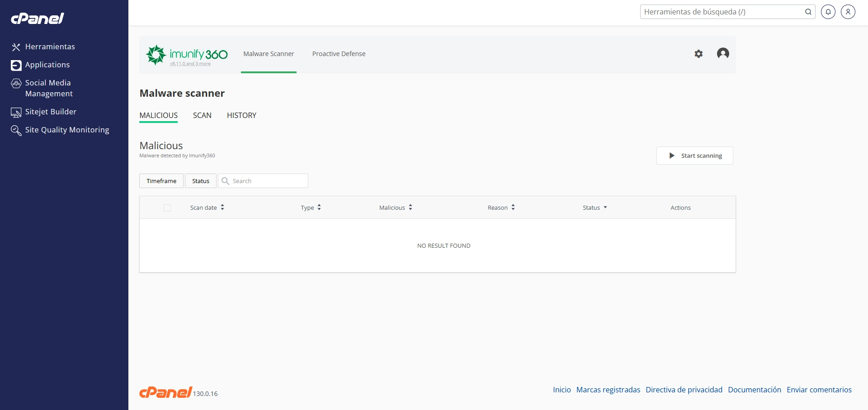The width and height of the screenshot is (868, 410).
Task: Open Site Quality Monitoring tool
Action: coord(67,130)
